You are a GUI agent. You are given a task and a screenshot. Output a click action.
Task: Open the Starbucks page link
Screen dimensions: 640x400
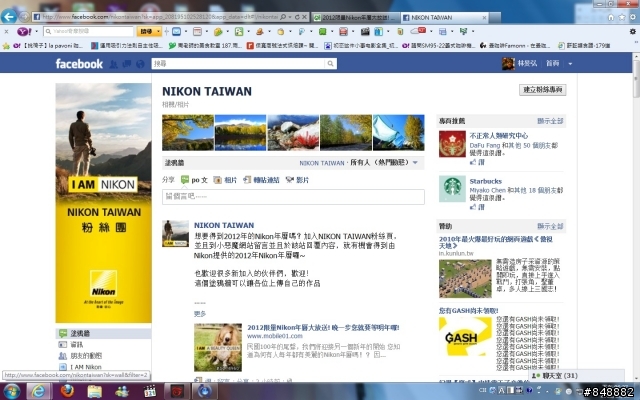(x=485, y=181)
